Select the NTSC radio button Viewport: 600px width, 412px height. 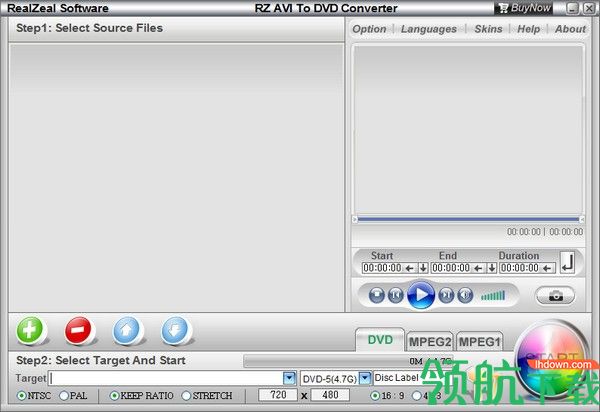click(x=22, y=396)
